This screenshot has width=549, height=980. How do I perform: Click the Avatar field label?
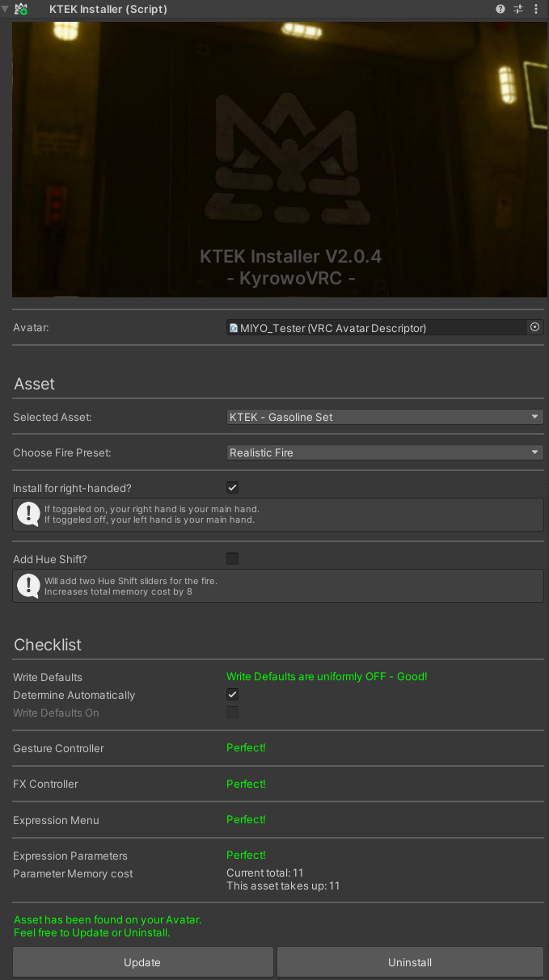point(32,327)
